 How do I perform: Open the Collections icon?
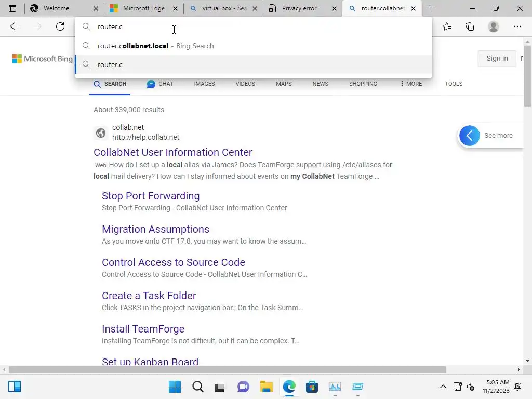[470, 26]
